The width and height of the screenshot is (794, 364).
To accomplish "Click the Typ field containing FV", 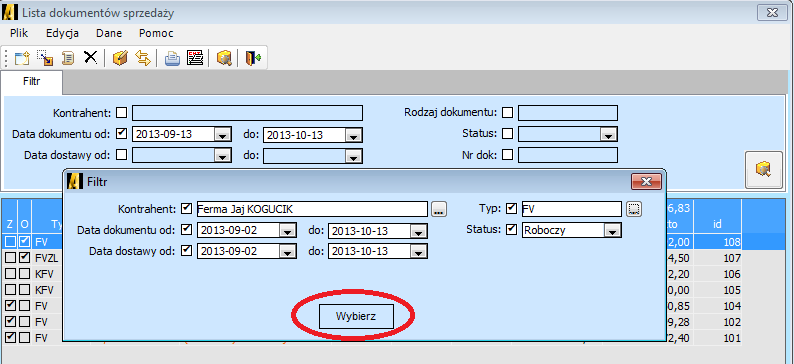I will coord(572,209).
